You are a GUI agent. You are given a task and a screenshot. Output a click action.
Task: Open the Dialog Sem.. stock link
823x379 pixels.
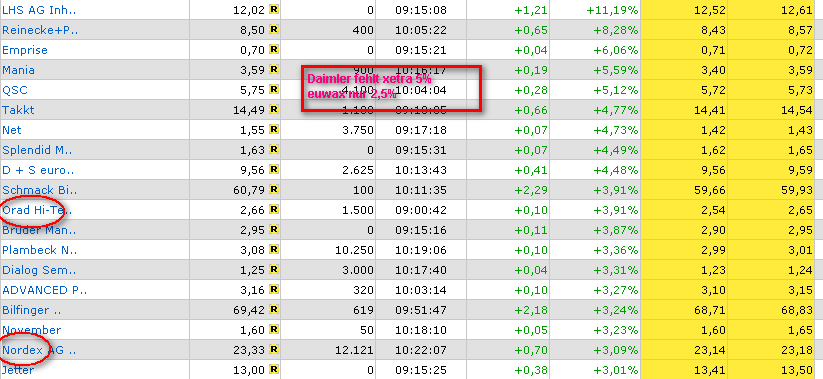tap(39, 270)
